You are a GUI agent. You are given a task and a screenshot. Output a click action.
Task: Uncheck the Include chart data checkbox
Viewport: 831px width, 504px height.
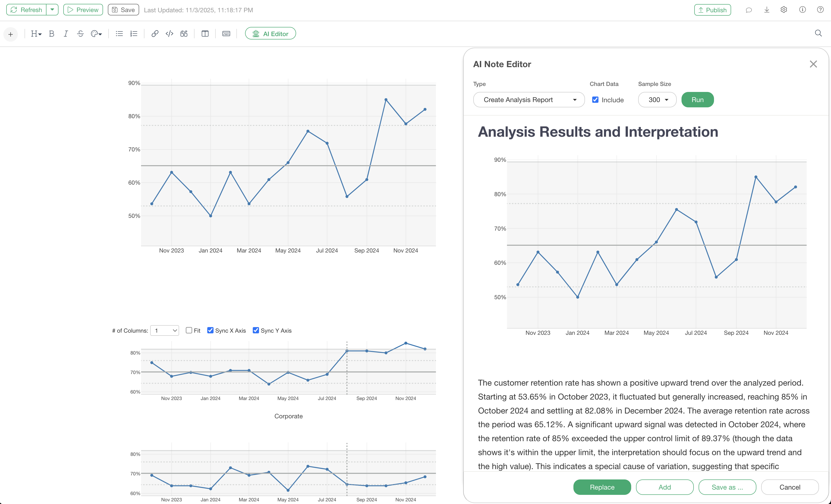[595, 100]
